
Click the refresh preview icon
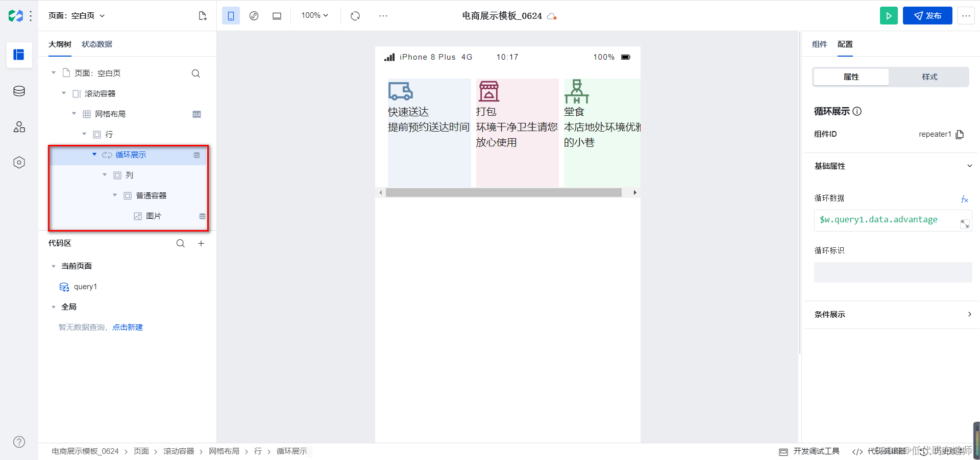[355, 16]
